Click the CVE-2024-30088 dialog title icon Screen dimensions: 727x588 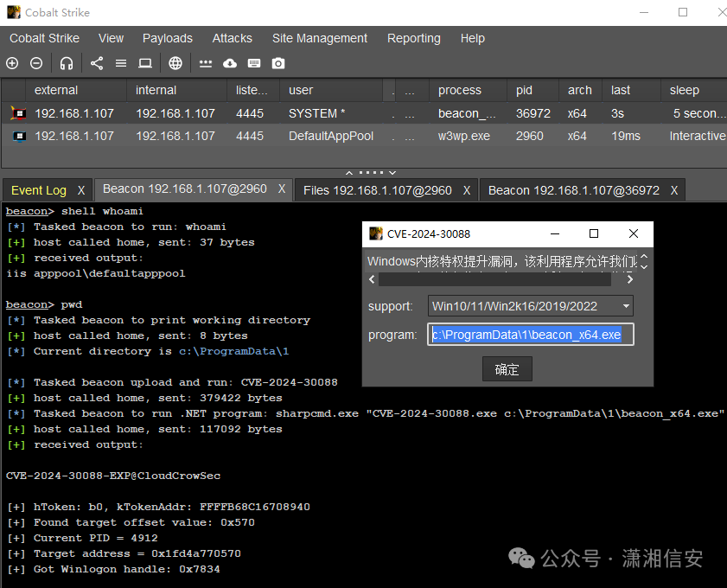[375, 233]
